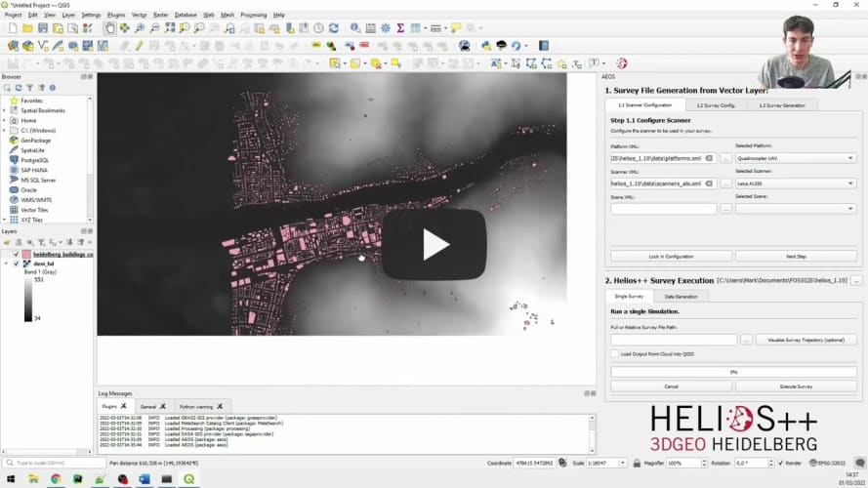Click the Zoom Full extent icon
This screenshot has height=488, width=868.
pyautogui.click(x=169, y=28)
